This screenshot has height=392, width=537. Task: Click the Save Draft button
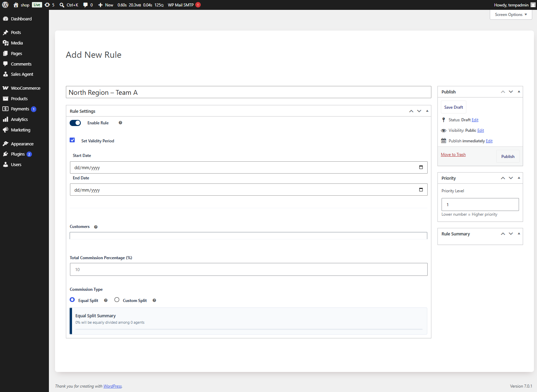coord(453,107)
